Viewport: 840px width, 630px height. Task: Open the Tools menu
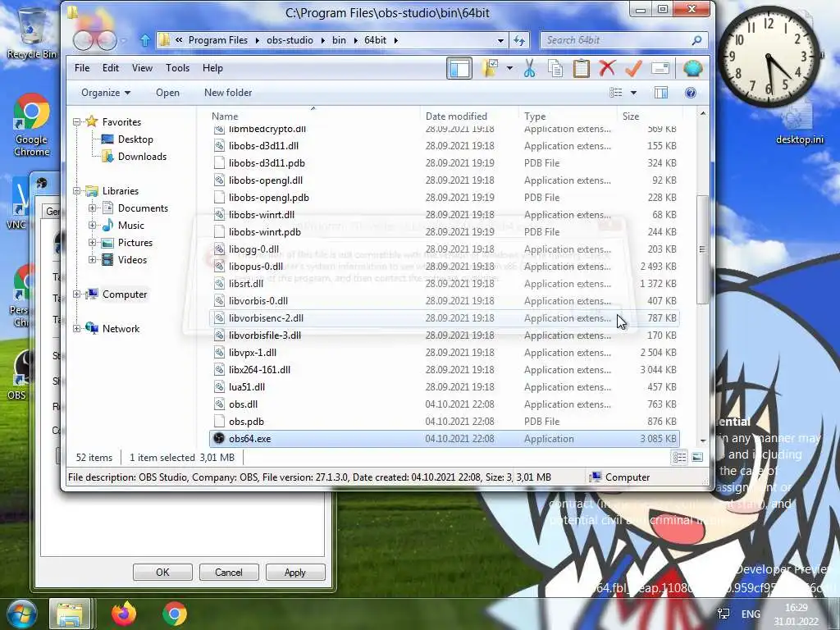[x=177, y=68]
